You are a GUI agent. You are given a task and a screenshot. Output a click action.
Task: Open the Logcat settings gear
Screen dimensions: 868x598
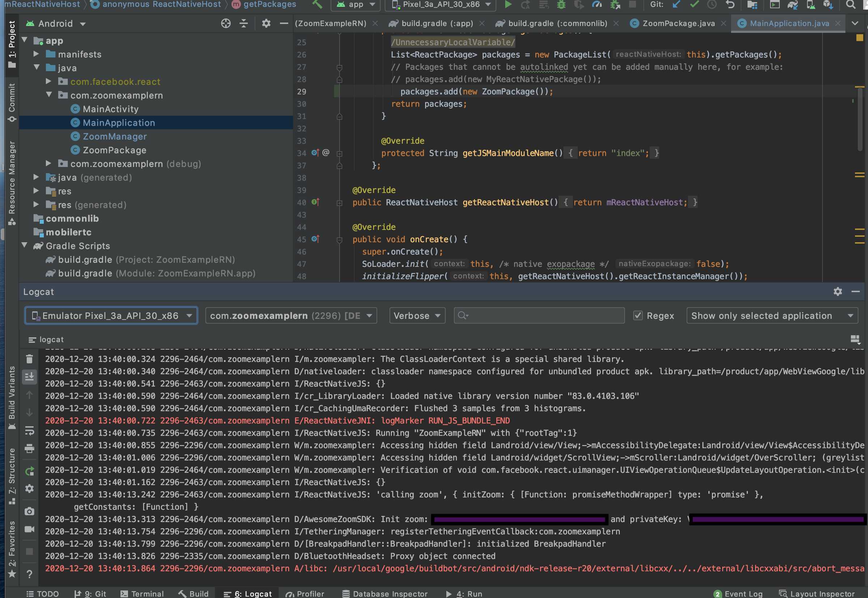(x=838, y=291)
